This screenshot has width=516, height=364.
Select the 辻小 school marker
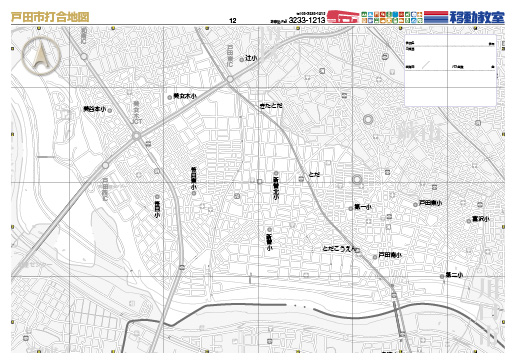tap(242, 60)
